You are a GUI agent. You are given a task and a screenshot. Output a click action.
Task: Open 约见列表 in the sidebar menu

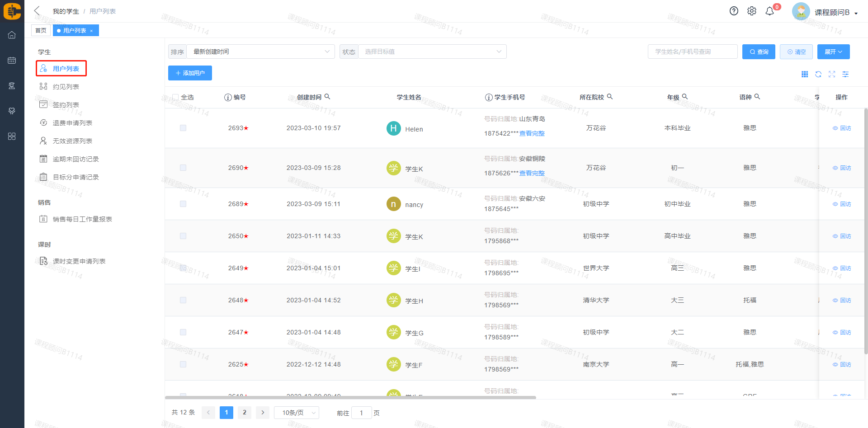point(66,87)
